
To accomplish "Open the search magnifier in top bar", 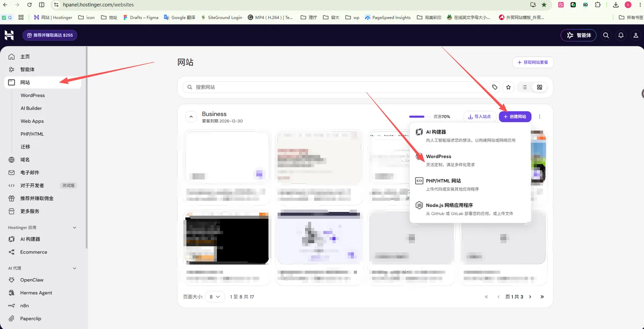I will click(x=606, y=35).
